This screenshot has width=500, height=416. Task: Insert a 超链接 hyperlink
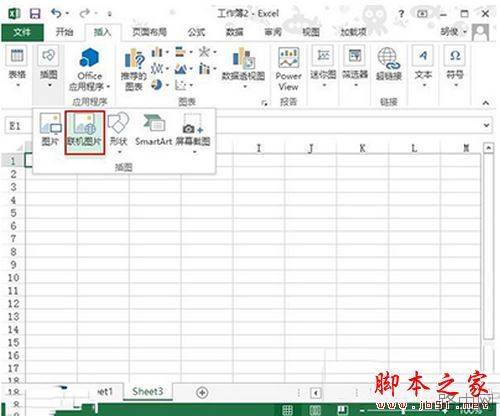click(x=389, y=64)
